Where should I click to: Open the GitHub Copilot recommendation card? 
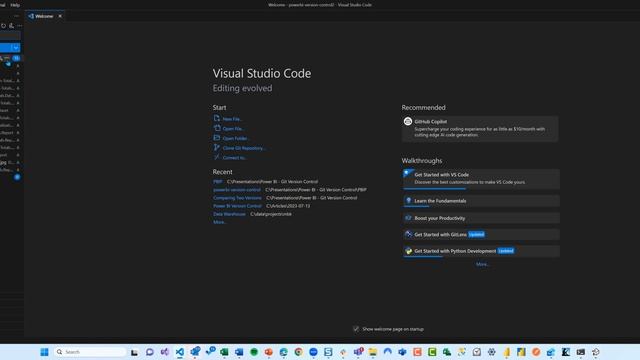[480, 129]
